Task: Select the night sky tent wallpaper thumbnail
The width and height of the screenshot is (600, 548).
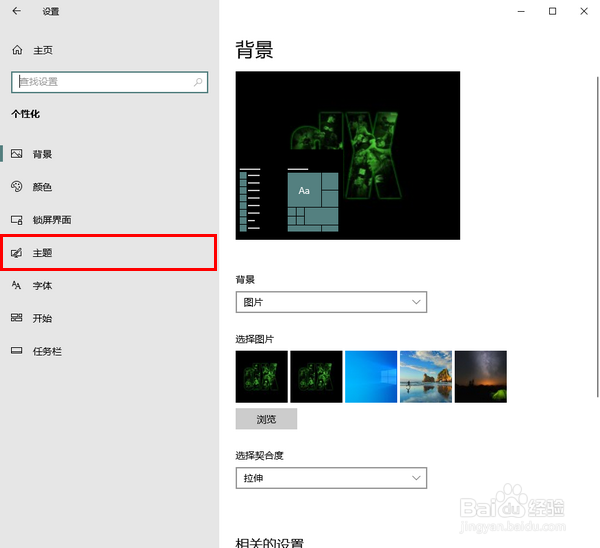Action: tap(481, 377)
